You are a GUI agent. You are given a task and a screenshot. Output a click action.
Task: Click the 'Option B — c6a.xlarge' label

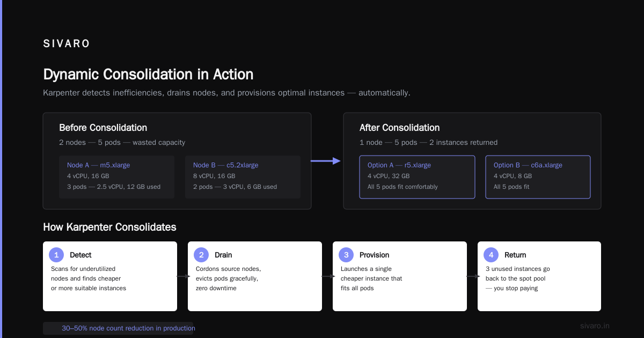click(x=528, y=165)
